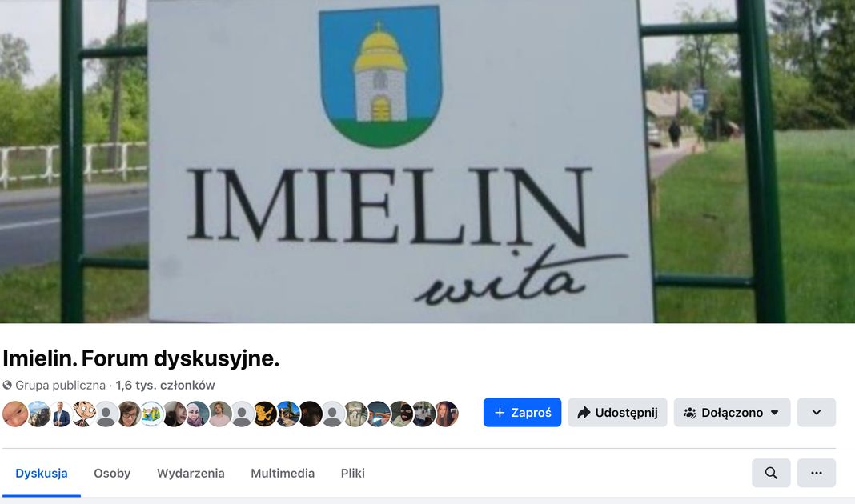Open the Pliki tab

[x=353, y=473]
